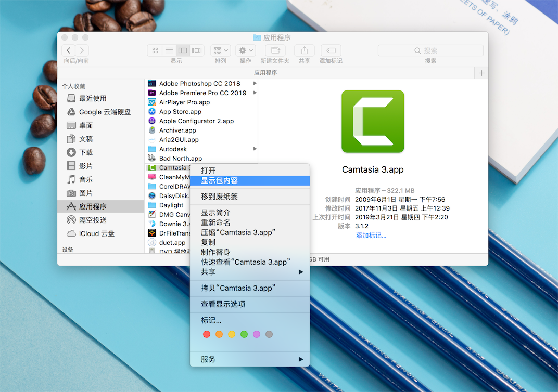558x392 pixels.
Task: Switch to list view in toolbar
Action: pos(169,50)
